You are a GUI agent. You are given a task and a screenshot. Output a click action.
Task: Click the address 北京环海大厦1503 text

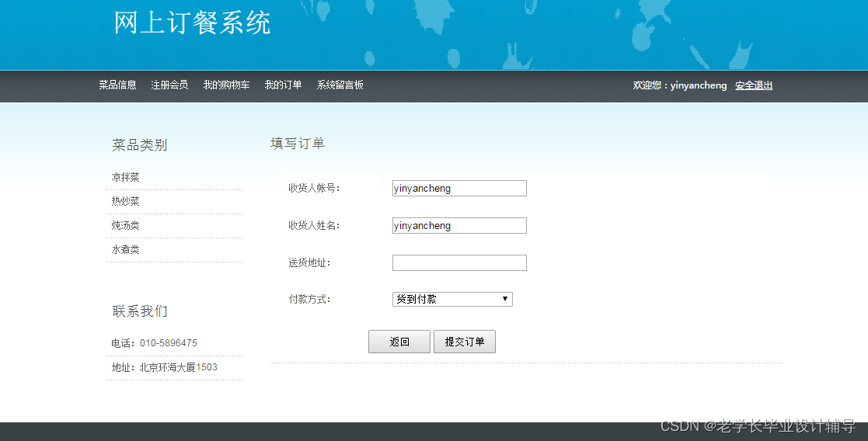178,367
